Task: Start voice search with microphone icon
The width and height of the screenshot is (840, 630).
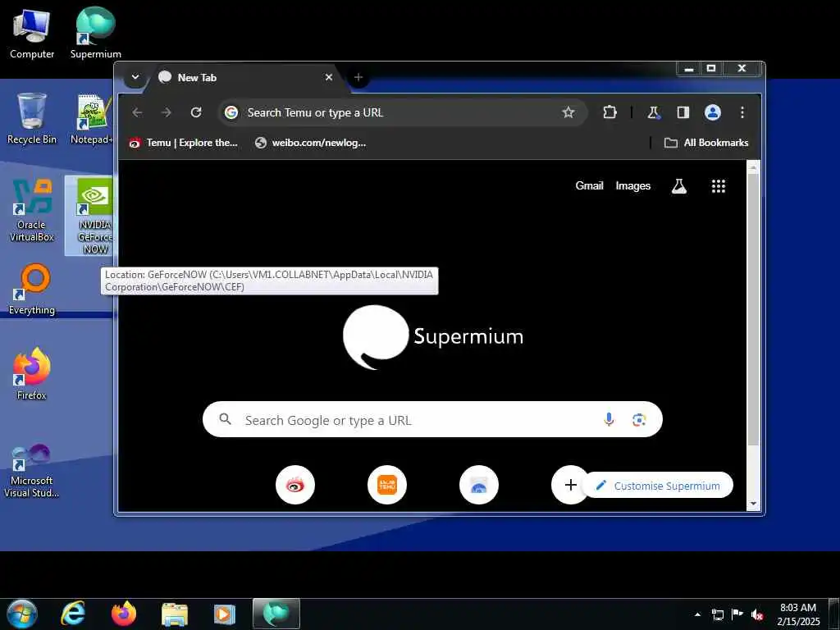Action: tap(609, 419)
